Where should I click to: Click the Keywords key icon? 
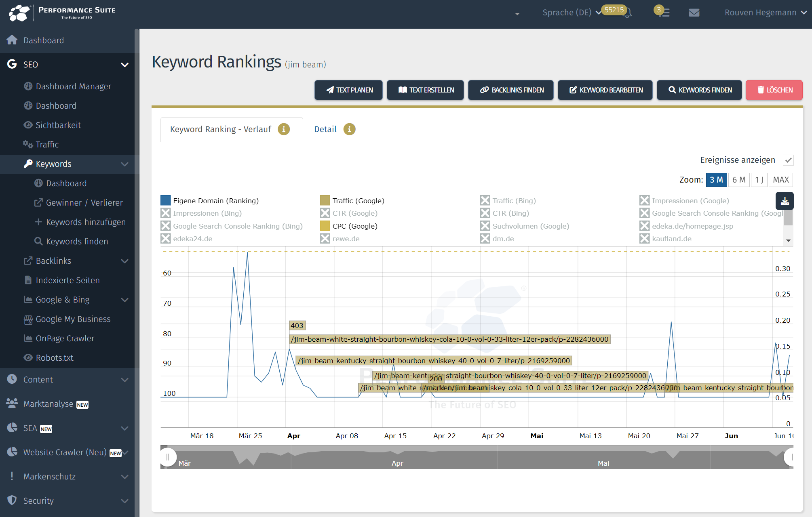[x=28, y=164]
